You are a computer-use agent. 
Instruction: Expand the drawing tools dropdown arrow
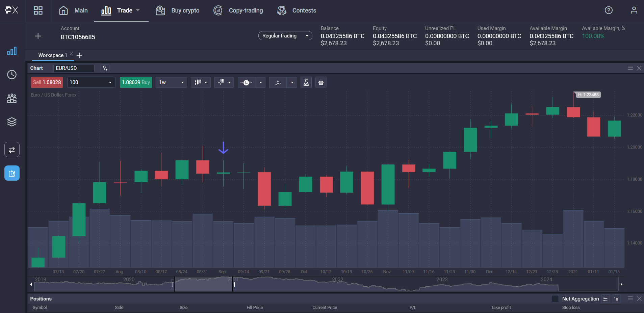[x=292, y=82]
